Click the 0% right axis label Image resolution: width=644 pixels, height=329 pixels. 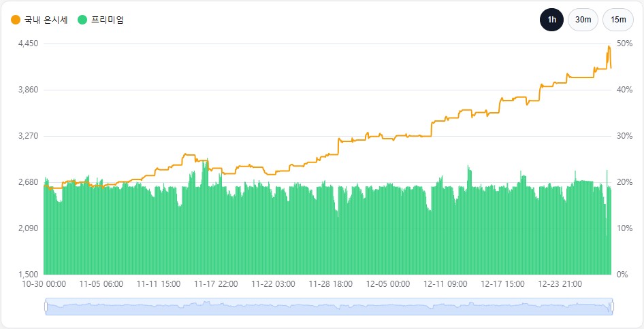pyautogui.click(x=622, y=275)
